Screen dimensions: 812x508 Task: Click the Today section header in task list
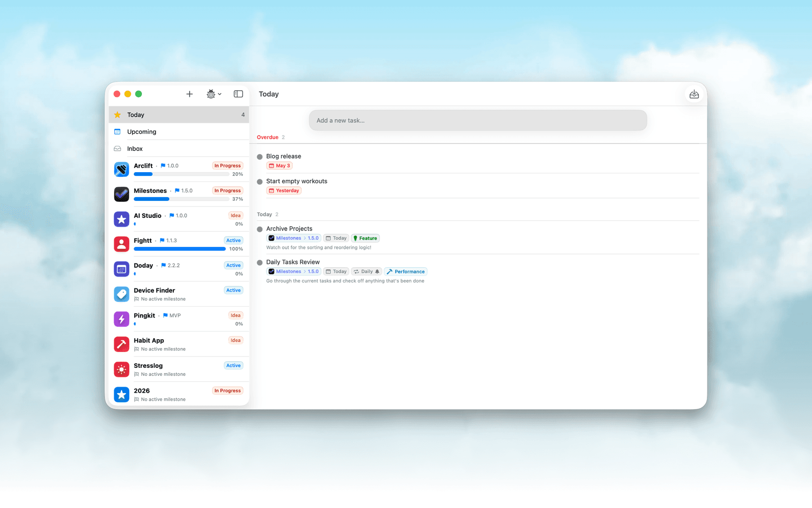265,214
